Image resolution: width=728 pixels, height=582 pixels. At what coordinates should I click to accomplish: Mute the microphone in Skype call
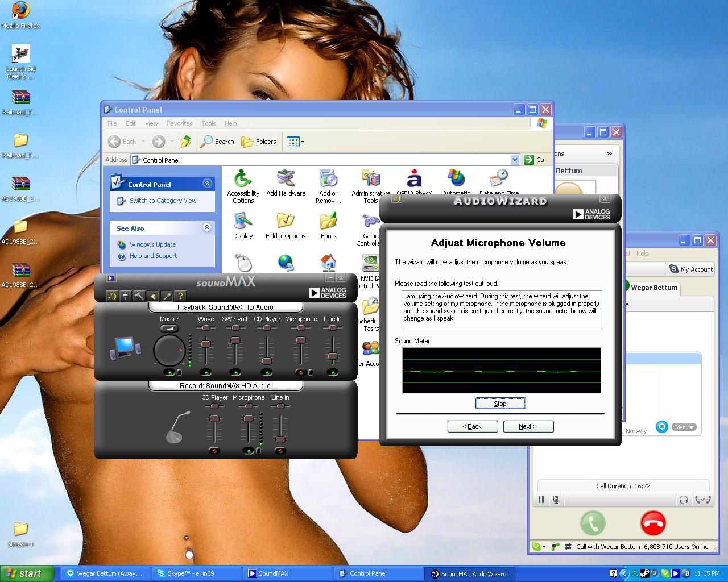coord(556,500)
